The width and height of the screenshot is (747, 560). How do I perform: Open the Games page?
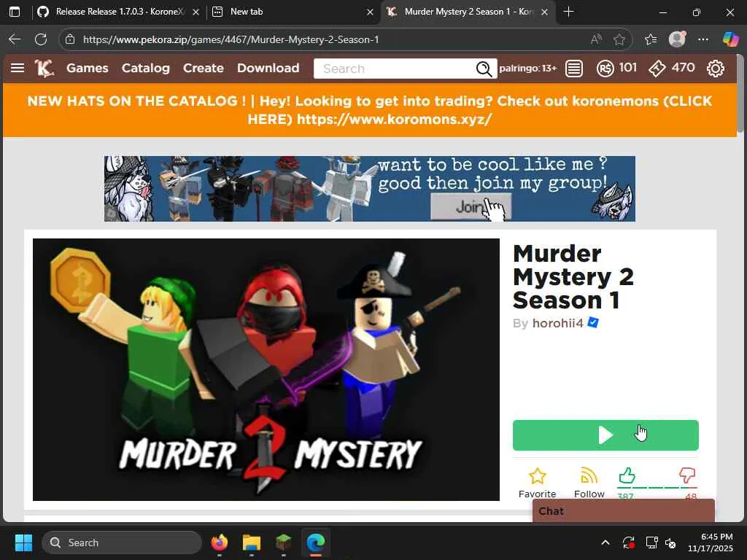88,68
